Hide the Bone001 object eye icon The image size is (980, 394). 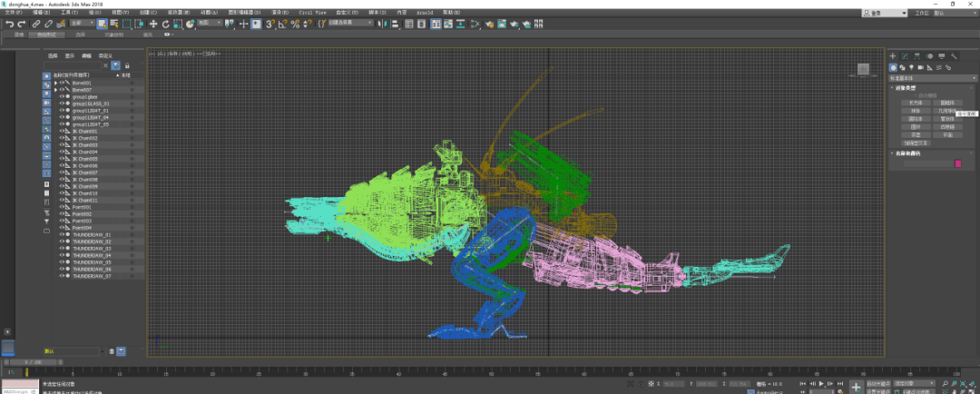click(62, 83)
